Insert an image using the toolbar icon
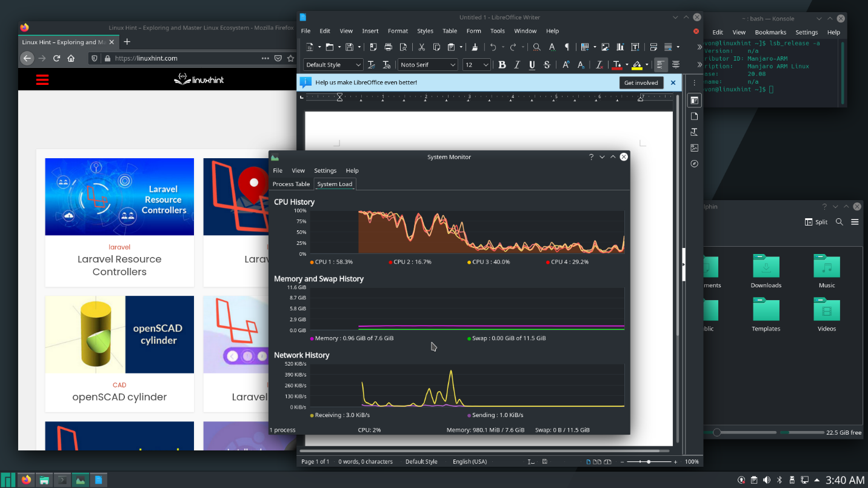Viewport: 868px width, 488px height. point(605,47)
